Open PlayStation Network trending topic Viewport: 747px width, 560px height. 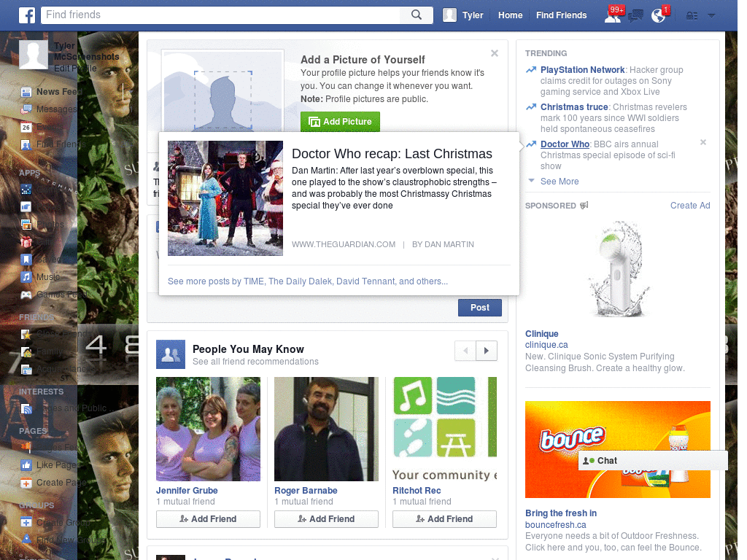click(582, 70)
